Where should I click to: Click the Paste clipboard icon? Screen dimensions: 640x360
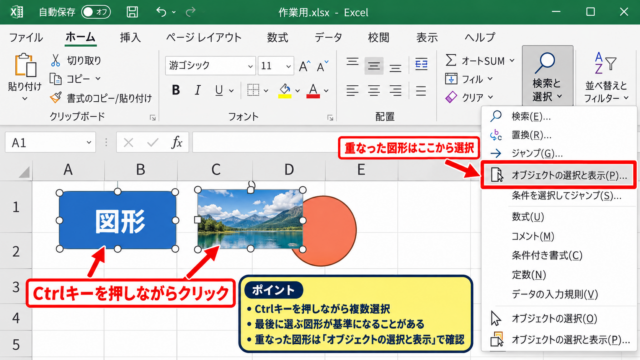point(25,66)
